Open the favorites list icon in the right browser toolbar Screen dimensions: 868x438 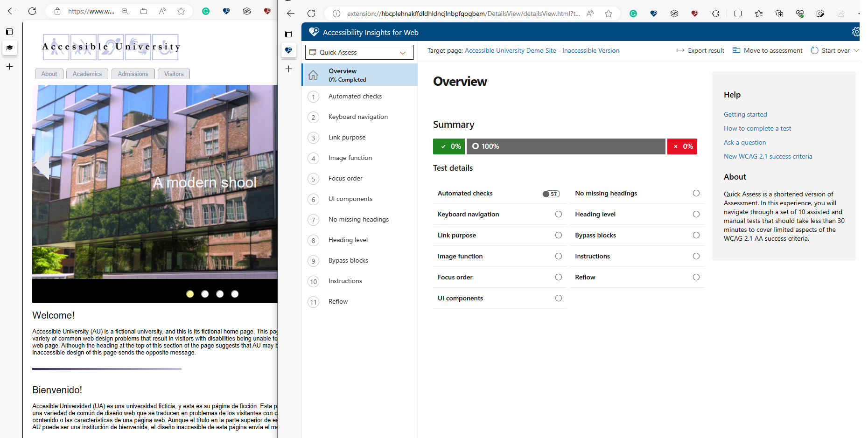click(759, 14)
